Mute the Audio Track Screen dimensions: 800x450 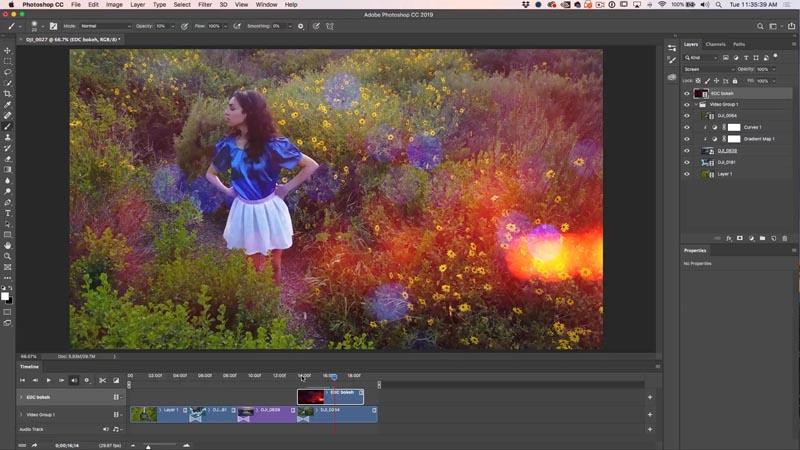pos(106,429)
